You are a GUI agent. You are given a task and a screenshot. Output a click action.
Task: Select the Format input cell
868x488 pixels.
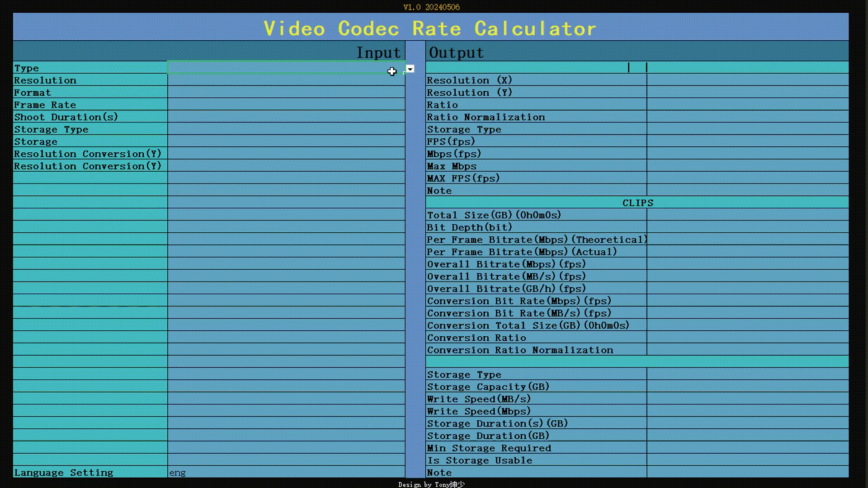tap(286, 92)
